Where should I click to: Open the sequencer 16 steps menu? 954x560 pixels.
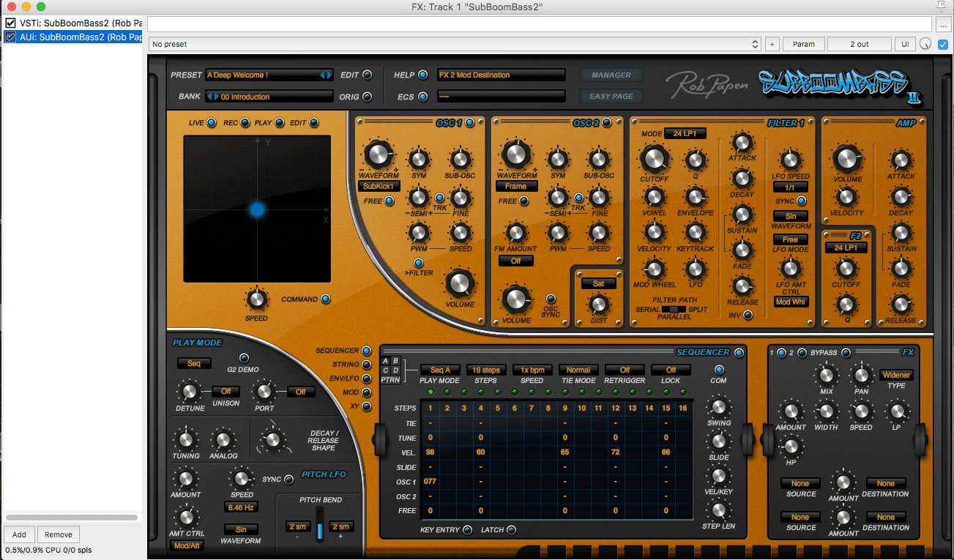coord(486,370)
